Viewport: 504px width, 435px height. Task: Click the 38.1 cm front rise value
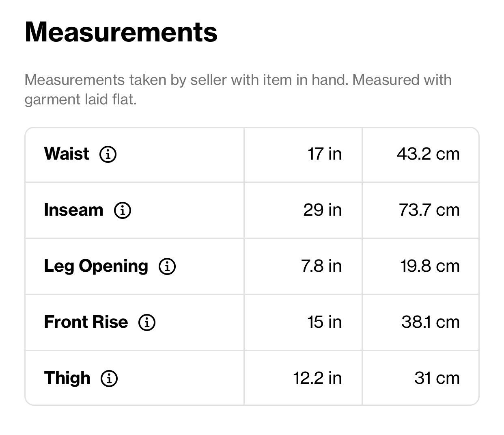click(431, 322)
